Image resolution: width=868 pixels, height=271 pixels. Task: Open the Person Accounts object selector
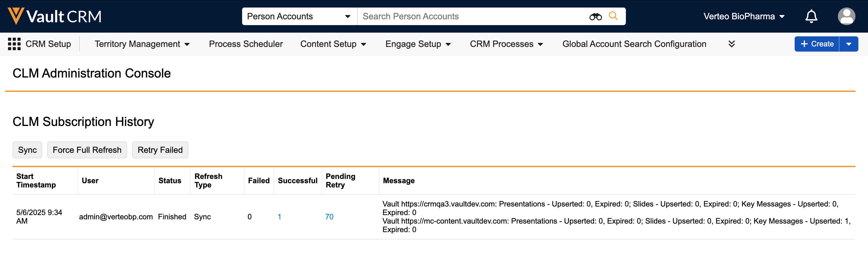(299, 16)
